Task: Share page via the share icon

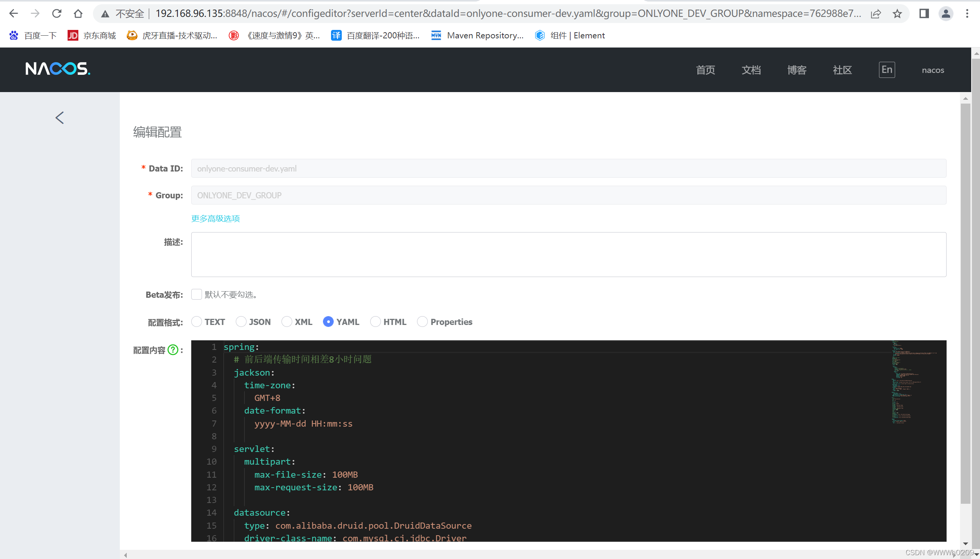Action: pyautogui.click(x=876, y=14)
